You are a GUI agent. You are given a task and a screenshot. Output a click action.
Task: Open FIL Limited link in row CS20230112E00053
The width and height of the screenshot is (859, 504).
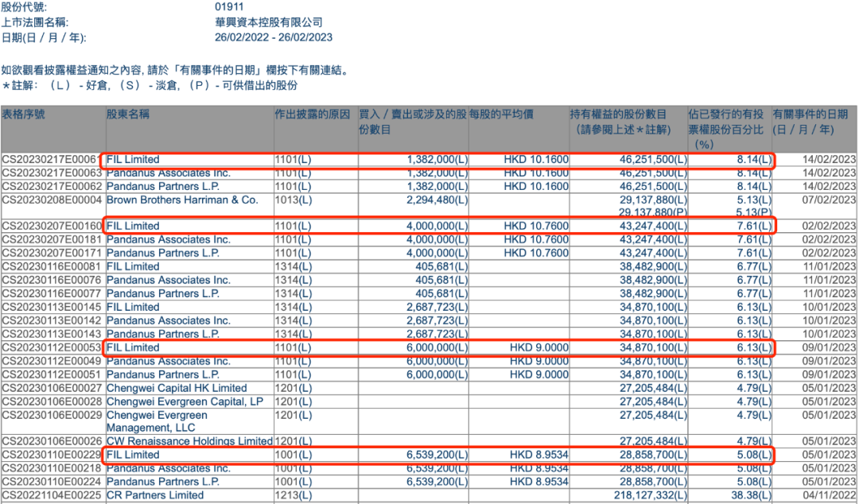pyautogui.click(x=133, y=347)
